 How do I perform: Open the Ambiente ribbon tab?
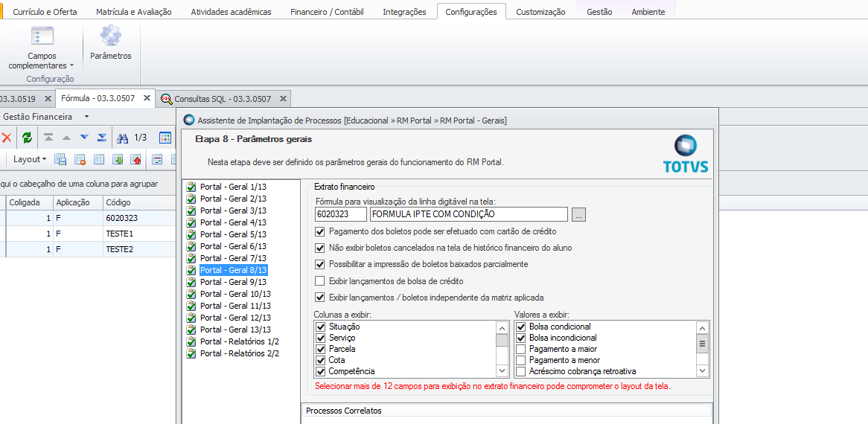[x=648, y=12]
